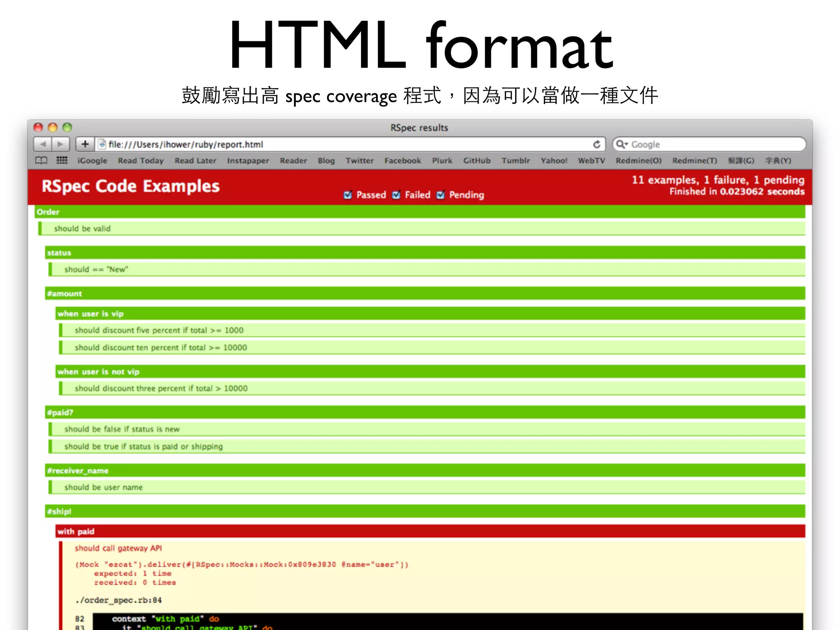Click 'should discount five percent' example
Viewport: 840px width, 630px height.
(x=432, y=330)
